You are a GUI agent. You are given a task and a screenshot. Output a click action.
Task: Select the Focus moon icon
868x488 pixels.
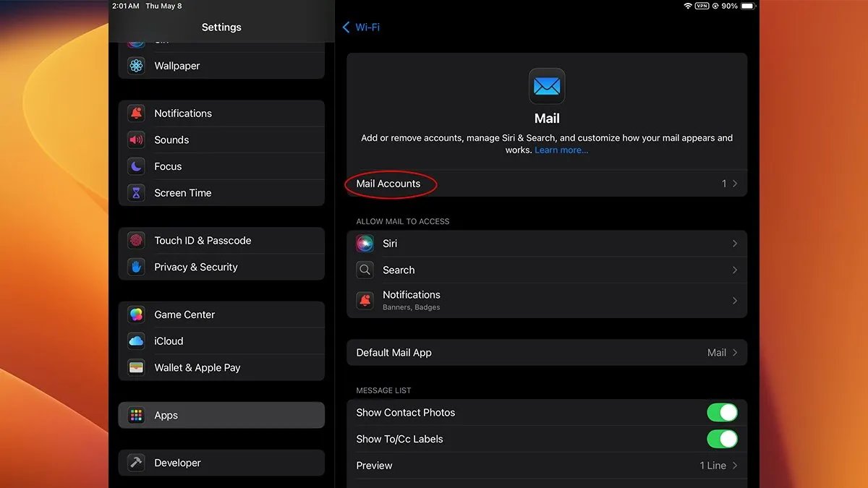point(136,166)
